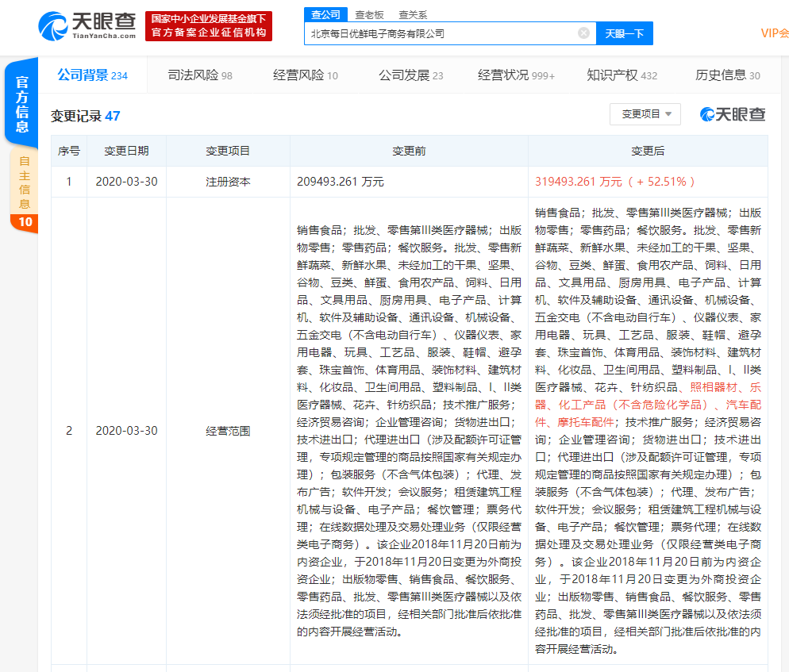Click the orange 10 badge under 自主信息
This screenshot has height=672, width=789.
tap(25, 222)
